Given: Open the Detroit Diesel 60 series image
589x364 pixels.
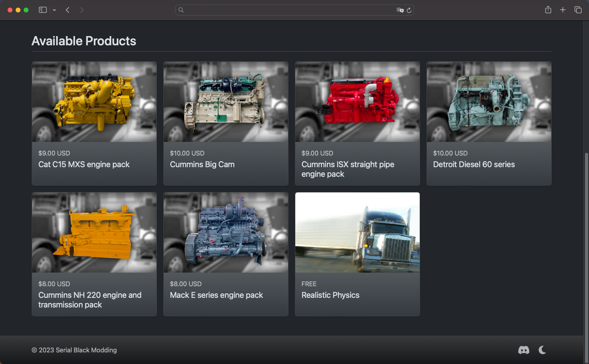Looking at the screenshot, I should point(489,101).
